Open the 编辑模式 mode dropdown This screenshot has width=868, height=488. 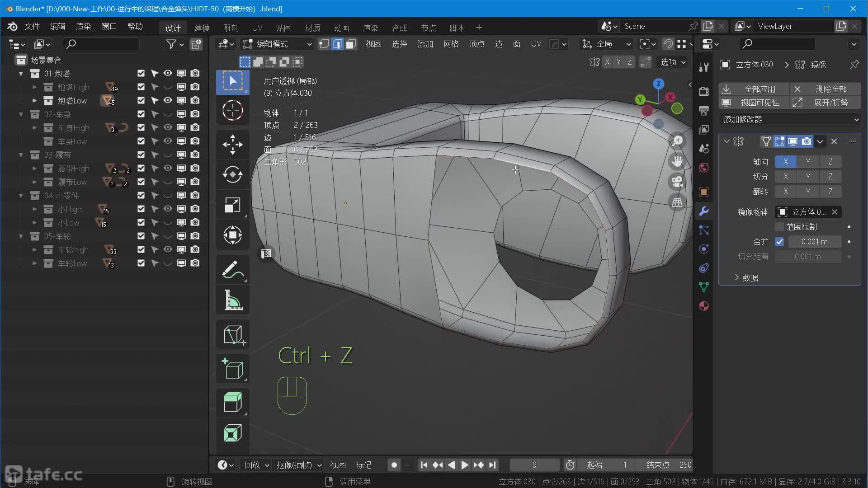278,44
